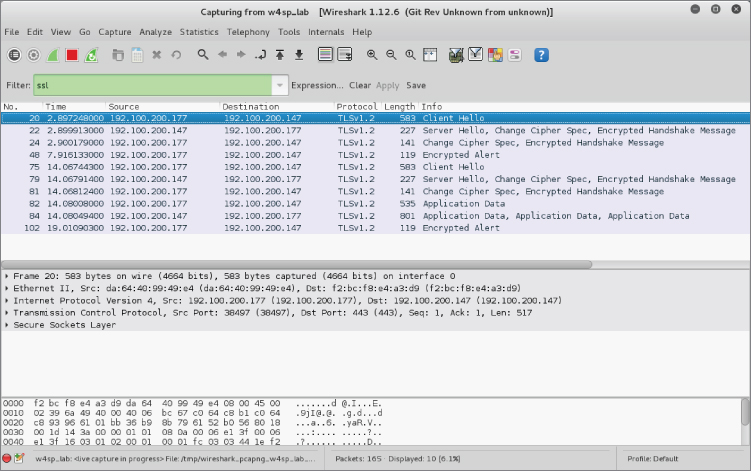Open the View menu
Screen dimensions: 751x471
pos(61,32)
